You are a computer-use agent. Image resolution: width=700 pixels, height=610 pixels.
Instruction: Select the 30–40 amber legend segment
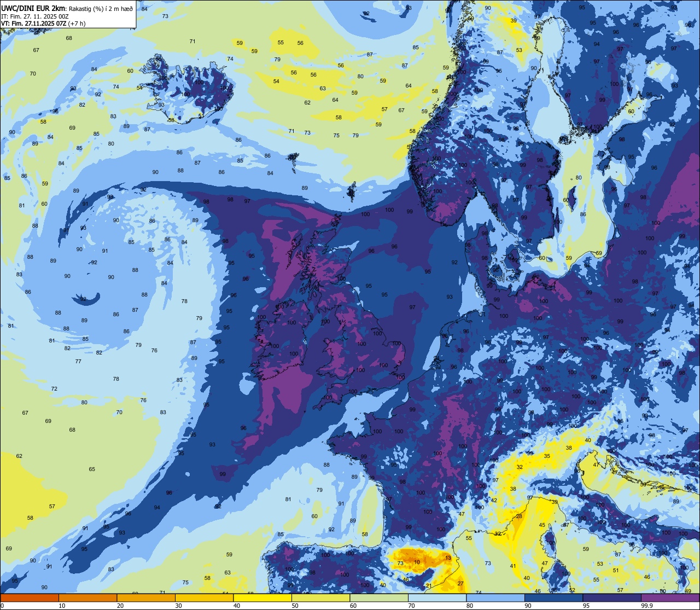coord(204,597)
